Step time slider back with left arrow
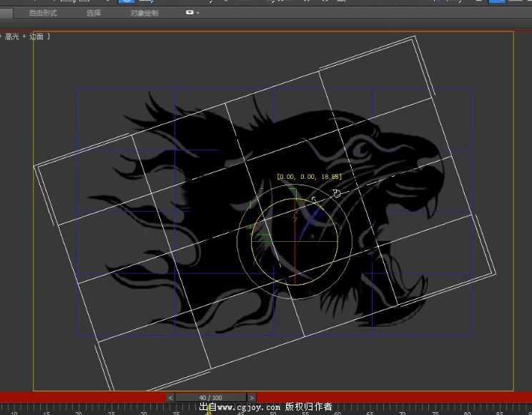532x415 pixels. point(170,397)
